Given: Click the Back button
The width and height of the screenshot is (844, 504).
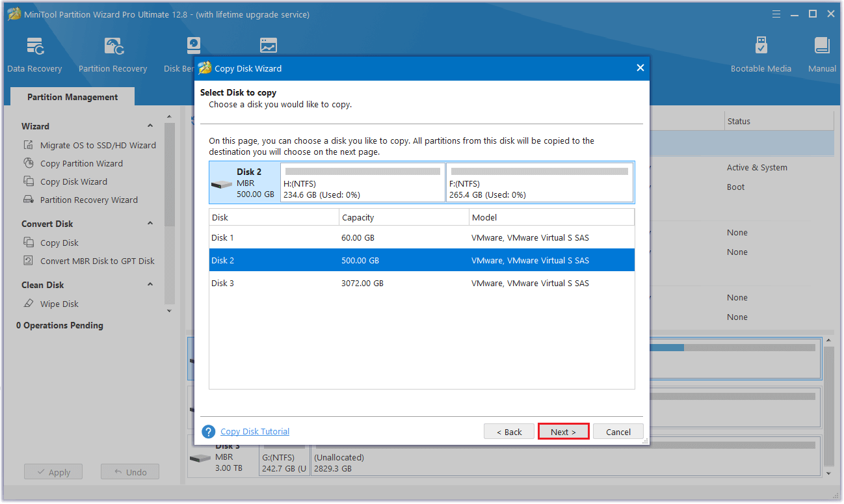Looking at the screenshot, I should (509, 432).
